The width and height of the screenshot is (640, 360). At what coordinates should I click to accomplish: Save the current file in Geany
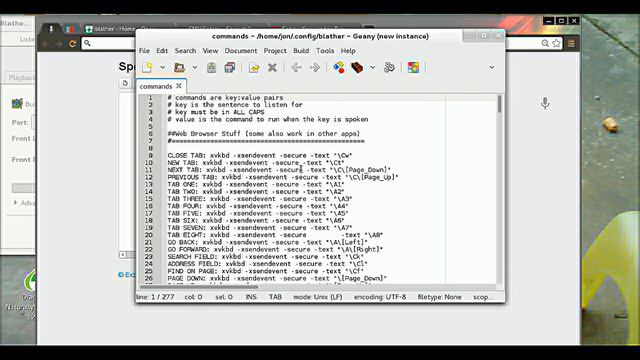tap(211, 67)
